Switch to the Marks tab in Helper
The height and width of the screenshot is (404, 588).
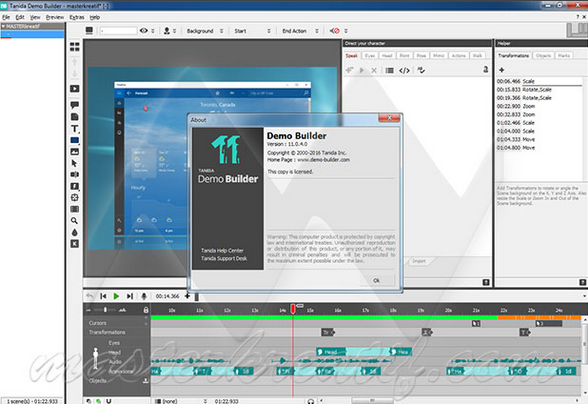[x=564, y=56]
